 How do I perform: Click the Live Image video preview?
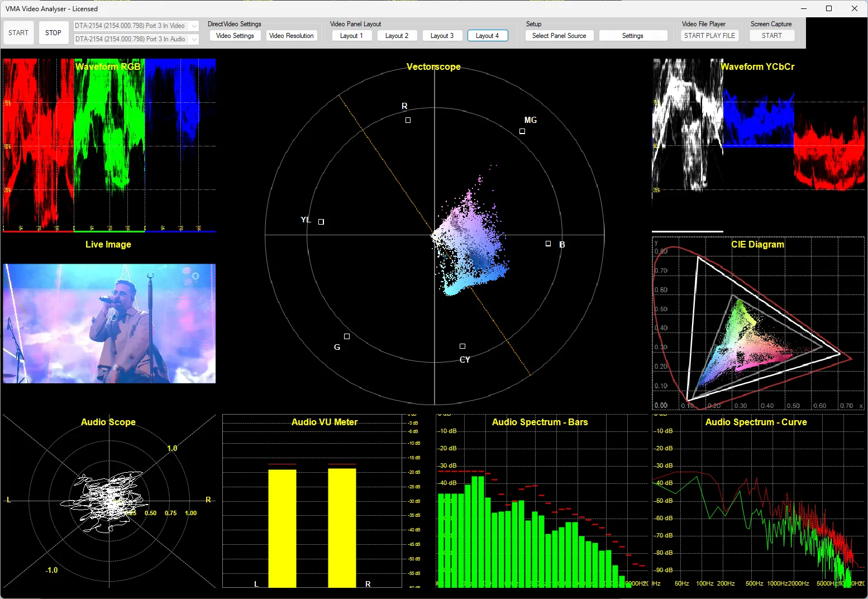pyautogui.click(x=109, y=324)
